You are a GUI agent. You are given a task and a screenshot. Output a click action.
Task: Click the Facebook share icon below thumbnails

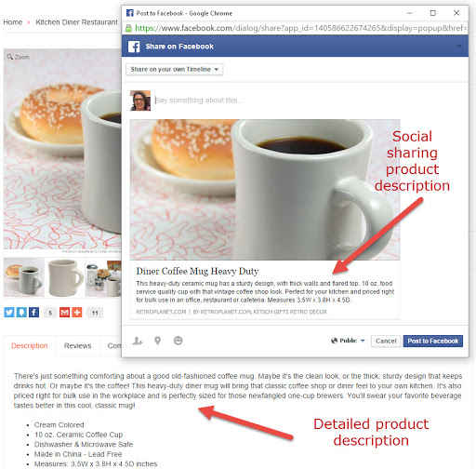pyautogui.click(x=33, y=312)
